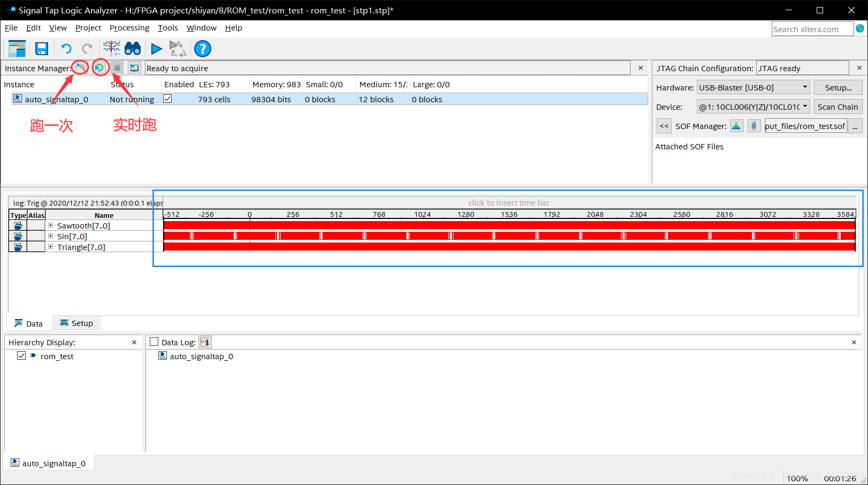Click the Name column header

pos(104,215)
